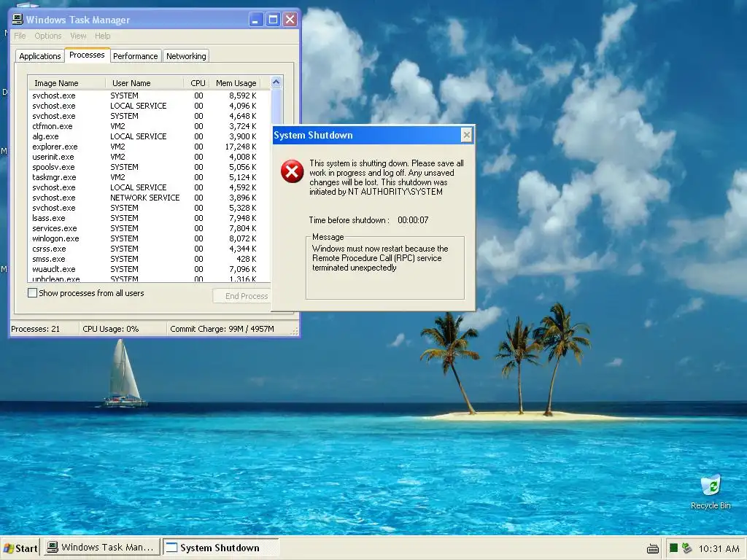Select the alg.exe process
Viewport: 747px width, 560px height.
pyautogui.click(x=149, y=136)
